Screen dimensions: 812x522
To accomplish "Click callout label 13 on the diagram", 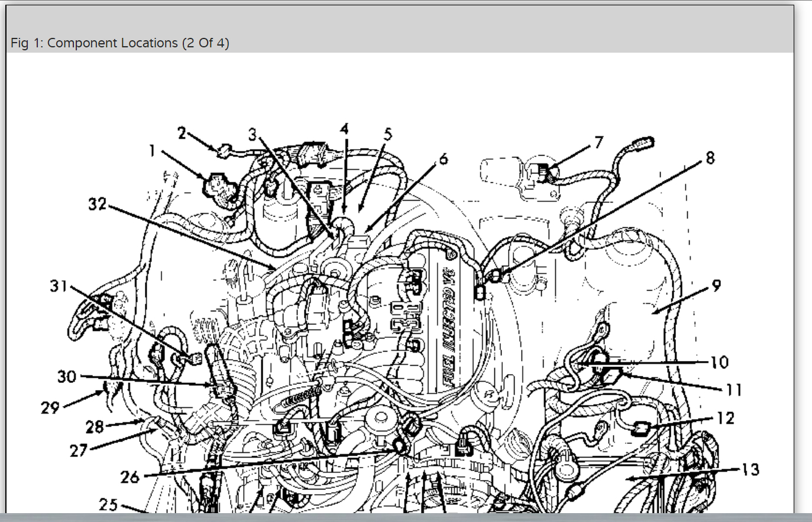I will pyautogui.click(x=750, y=470).
